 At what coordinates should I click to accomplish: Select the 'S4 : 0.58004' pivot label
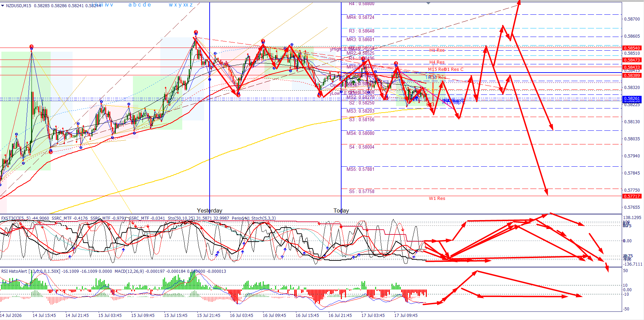(361, 147)
